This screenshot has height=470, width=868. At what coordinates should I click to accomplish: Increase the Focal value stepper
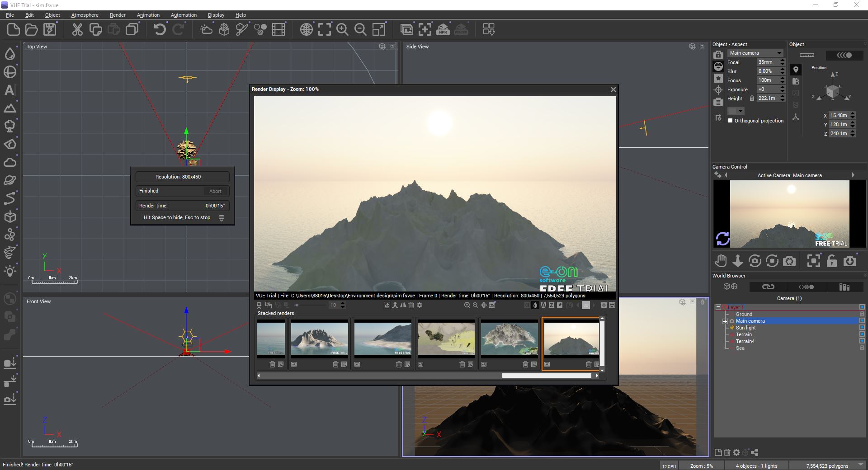[x=783, y=60]
